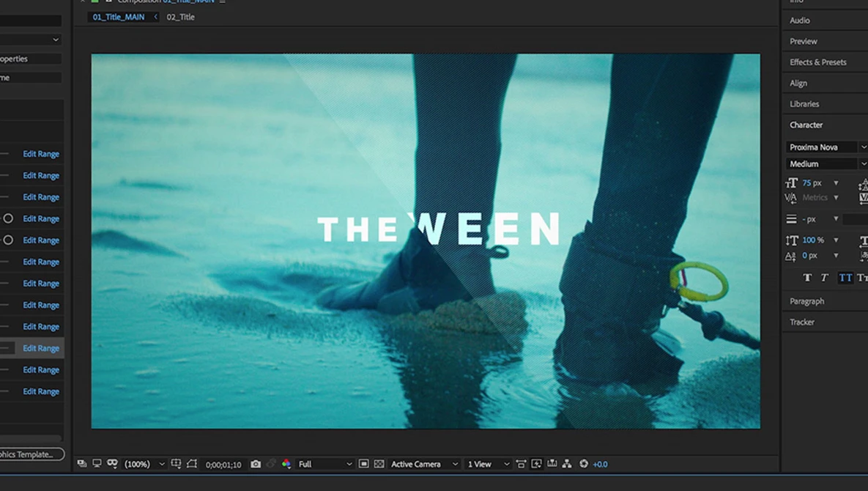Toggle pixel aspect ratio correction
Image resolution: width=868 pixels, height=491 pixels.
521,464
